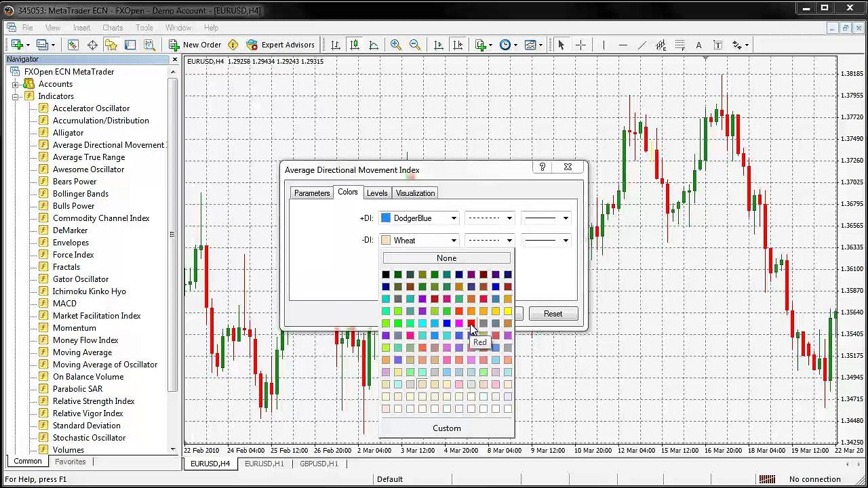
Task: Switch to the Visualization tab
Action: coord(415,193)
